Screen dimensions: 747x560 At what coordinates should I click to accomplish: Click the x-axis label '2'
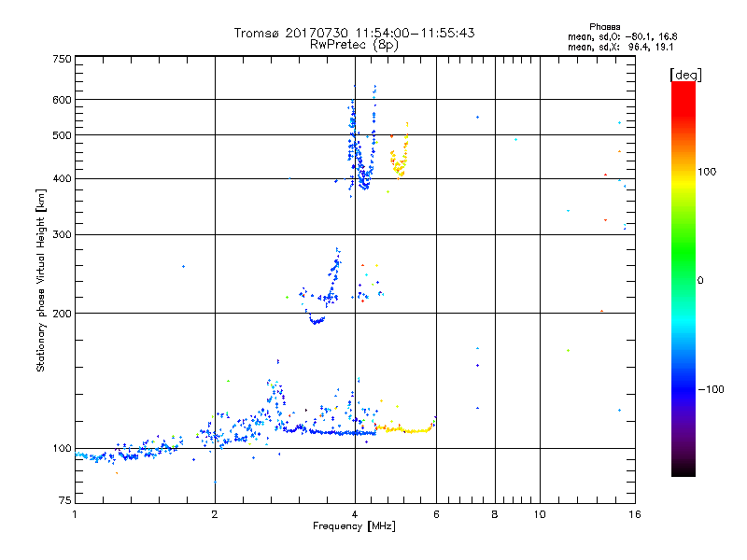(x=215, y=514)
